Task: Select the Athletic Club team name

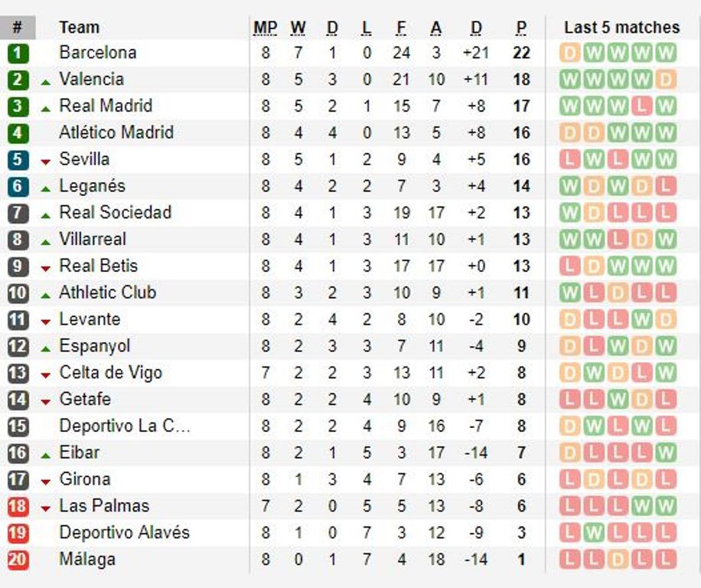Action: point(107,292)
